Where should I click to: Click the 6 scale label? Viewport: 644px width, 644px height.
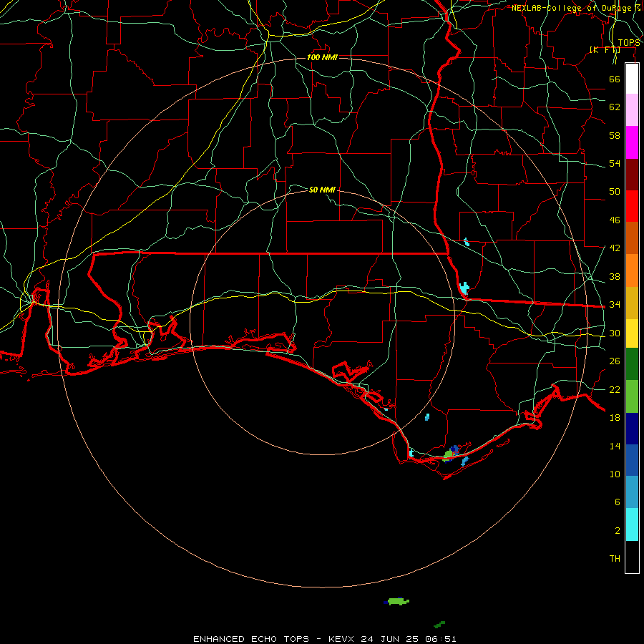point(618,502)
